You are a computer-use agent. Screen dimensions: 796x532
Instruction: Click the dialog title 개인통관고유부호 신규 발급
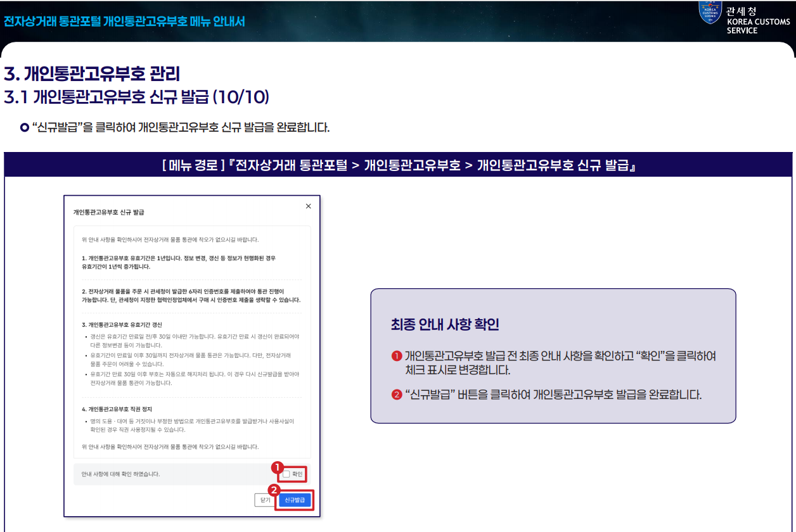coord(113,212)
